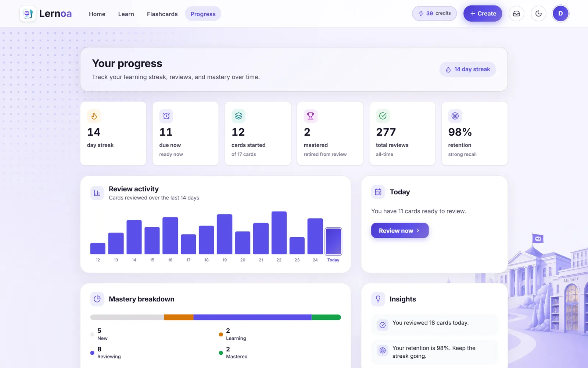The image size is (588, 368).
Task: Click the bar for day 19
Action: (x=225, y=234)
